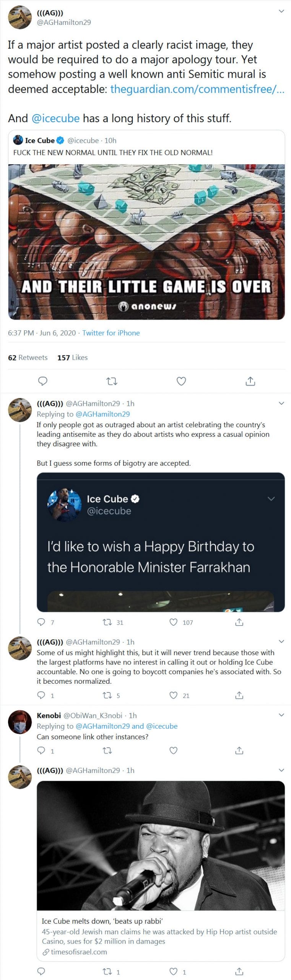This screenshot has height=980, width=291.
Task: Open the timesofisrael.com article card
Action: click(x=161, y=936)
